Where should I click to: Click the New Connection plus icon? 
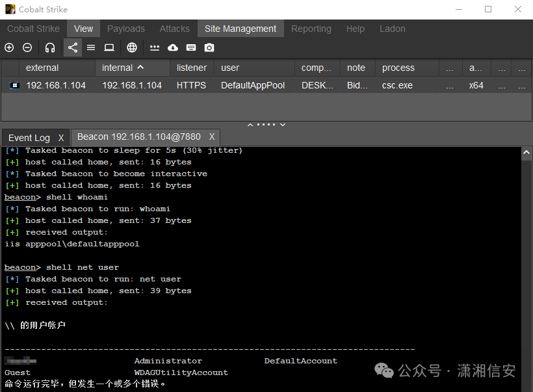(x=9, y=47)
